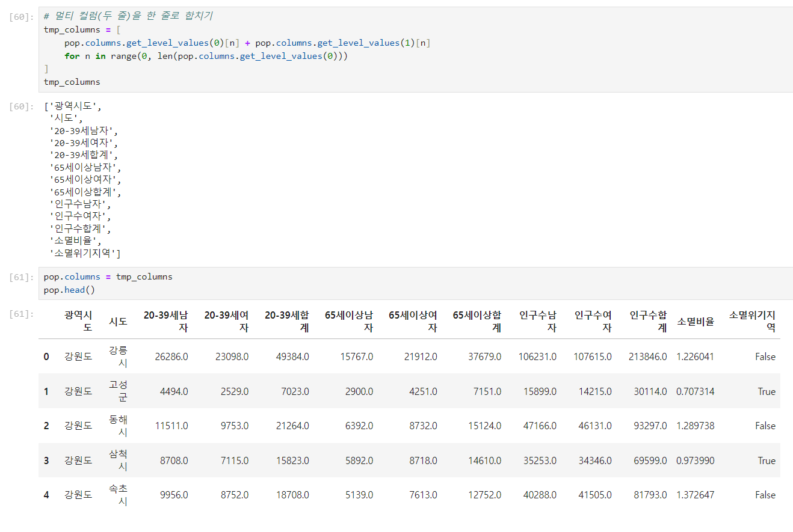Click the '20-39세여자' table column header

[226, 322]
